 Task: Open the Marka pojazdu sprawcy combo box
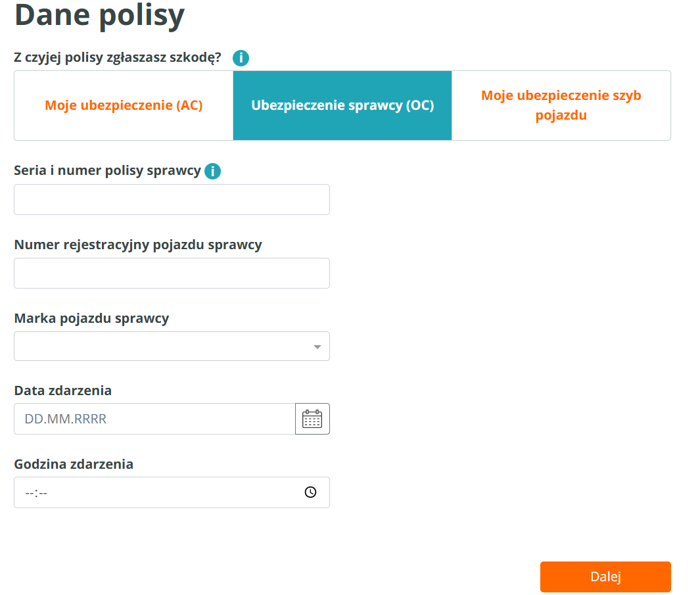click(164, 346)
